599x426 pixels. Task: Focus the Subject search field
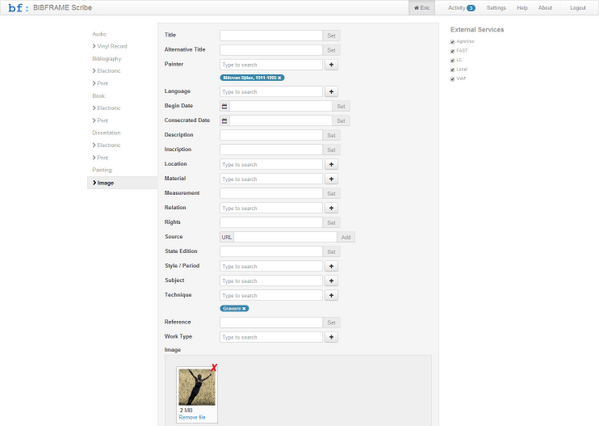pyautogui.click(x=271, y=281)
